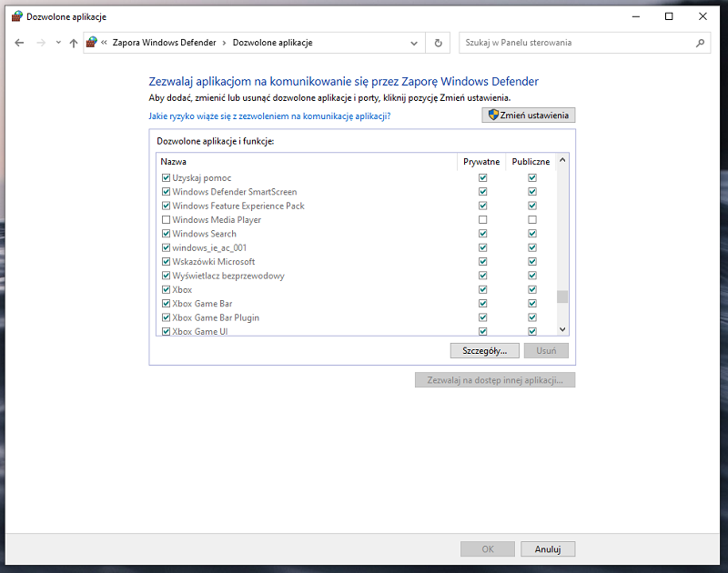The height and width of the screenshot is (573, 728).
Task: Toggle Prywatne checkbox for Uzyskaj pomoc
Action: 483,177
